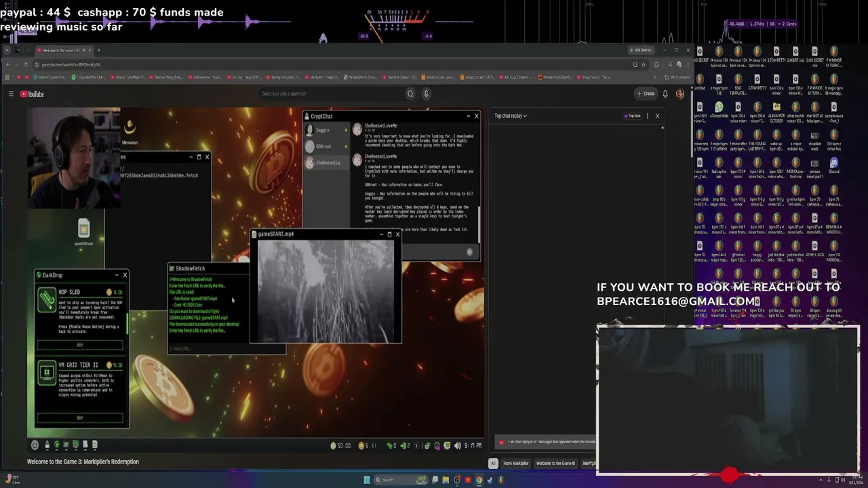Buy the VM GRID TIER II item

pyautogui.click(x=80, y=418)
